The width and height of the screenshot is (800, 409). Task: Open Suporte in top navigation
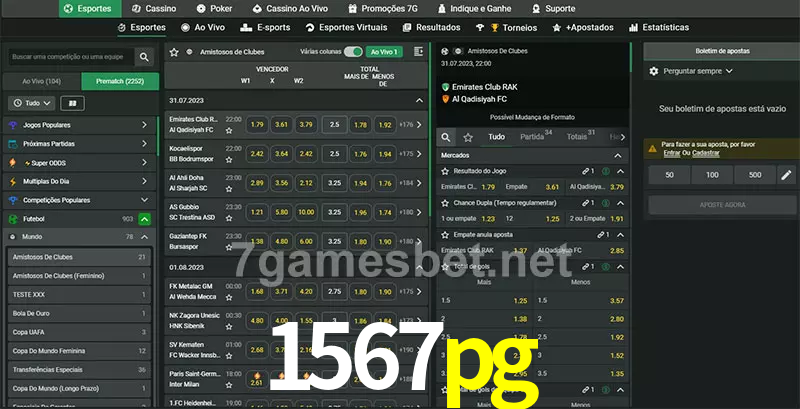point(553,9)
